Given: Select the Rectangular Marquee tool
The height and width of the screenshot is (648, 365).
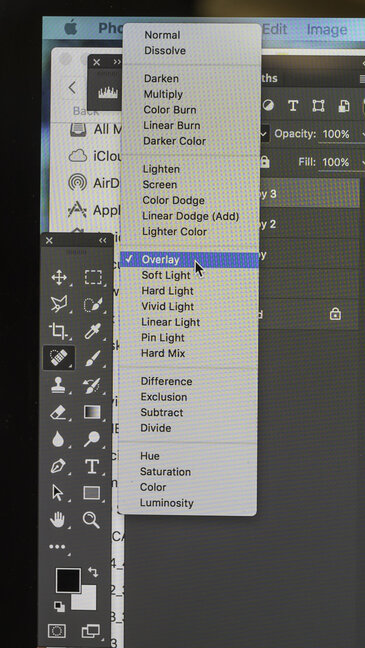Looking at the screenshot, I should pos(93,277).
